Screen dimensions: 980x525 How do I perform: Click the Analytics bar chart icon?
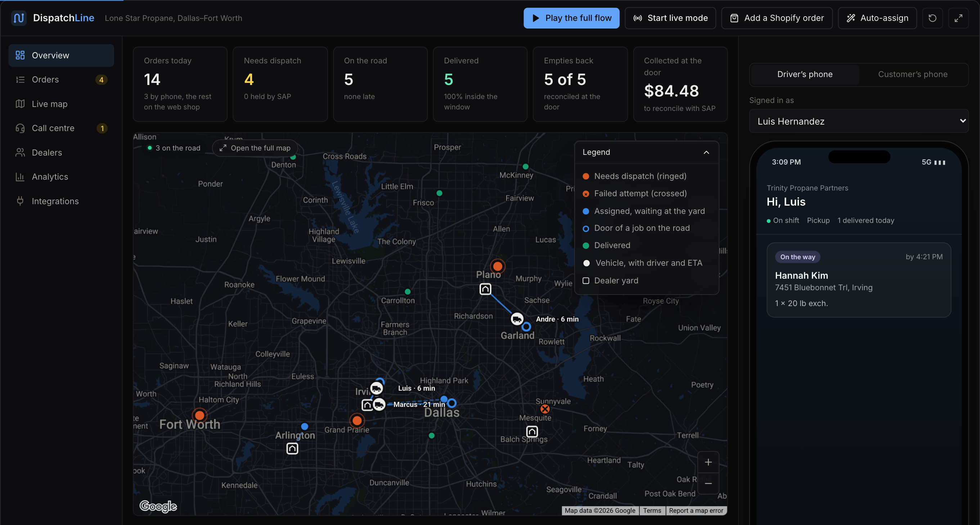pyautogui.click(x=20, y=177)
